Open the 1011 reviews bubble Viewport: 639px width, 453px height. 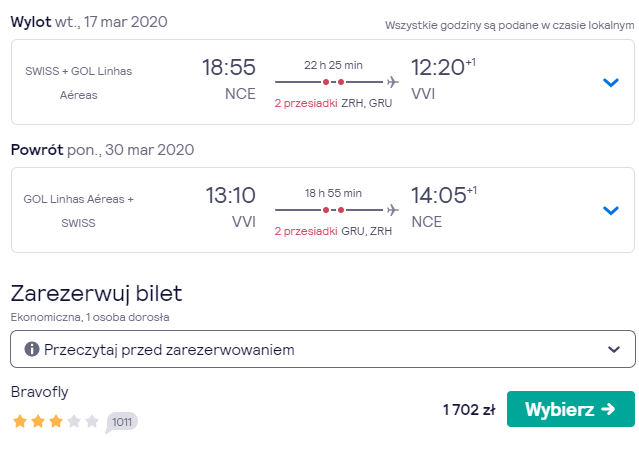click(x=121, y=422)
